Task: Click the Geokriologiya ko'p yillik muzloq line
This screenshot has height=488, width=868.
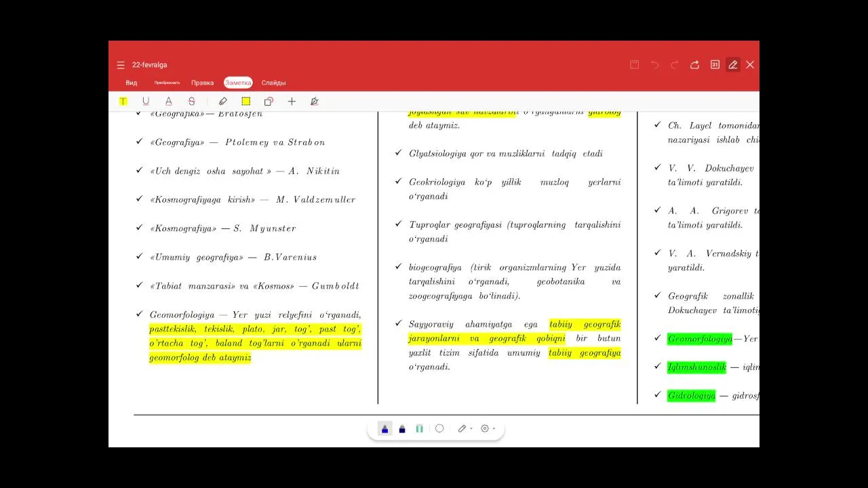Action: click(515, 189)
